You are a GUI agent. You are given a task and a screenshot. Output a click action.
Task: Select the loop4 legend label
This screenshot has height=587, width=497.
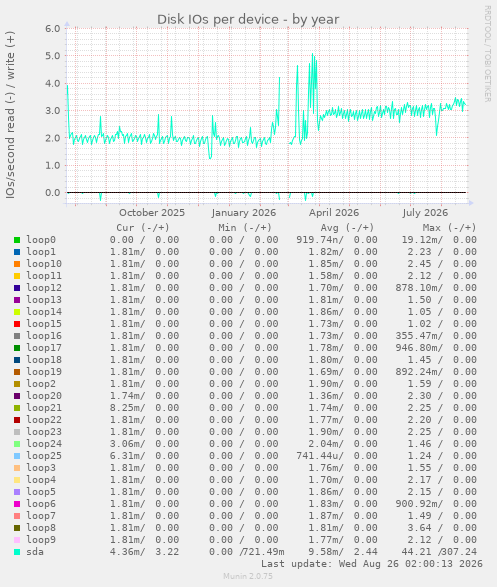(41, 480)
